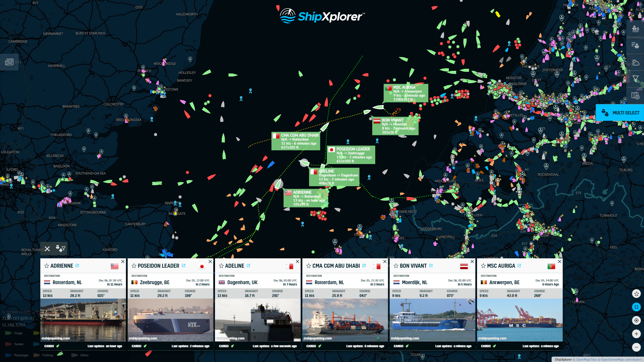Open the map settings icon
The width and height of the screenshot is (644, 362).
click(635, 96)
